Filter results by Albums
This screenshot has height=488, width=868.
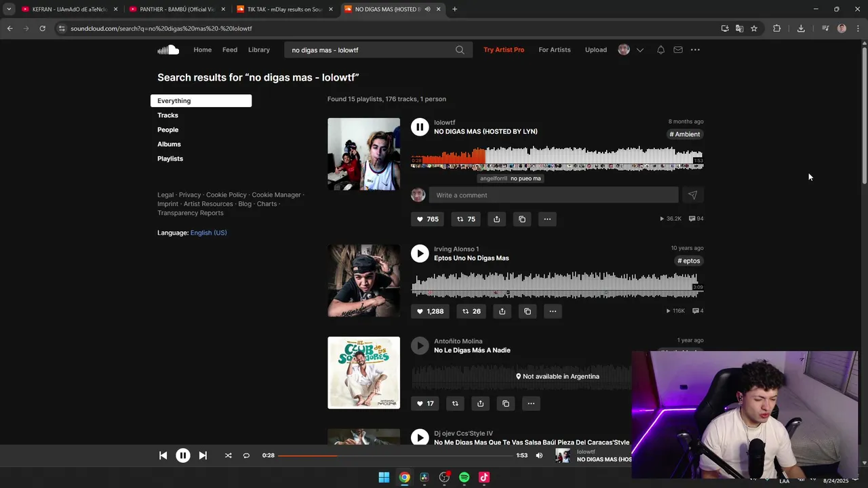click(169, 144)
